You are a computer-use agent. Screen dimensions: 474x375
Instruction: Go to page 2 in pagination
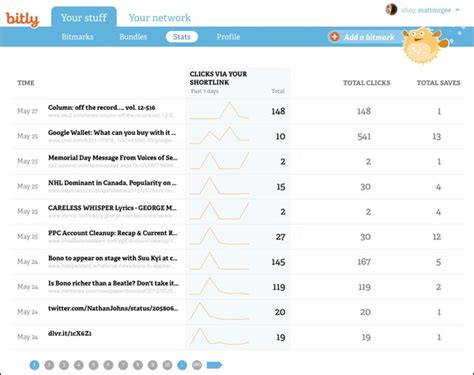click(x=49, y=365)
